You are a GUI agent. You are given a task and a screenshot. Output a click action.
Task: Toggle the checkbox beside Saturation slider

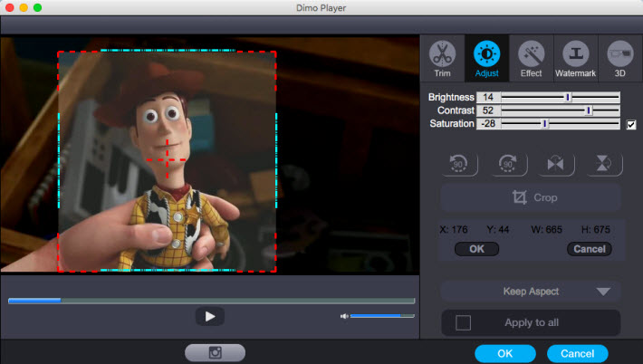631,124
